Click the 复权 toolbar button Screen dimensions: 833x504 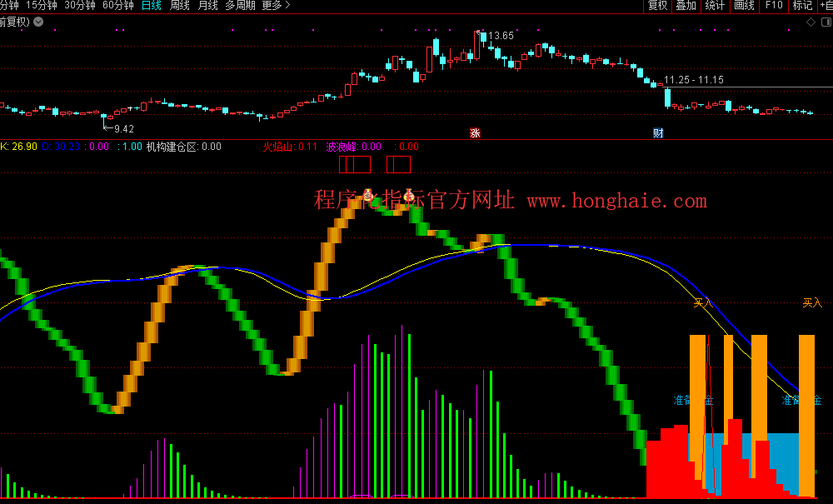point(657,6)
